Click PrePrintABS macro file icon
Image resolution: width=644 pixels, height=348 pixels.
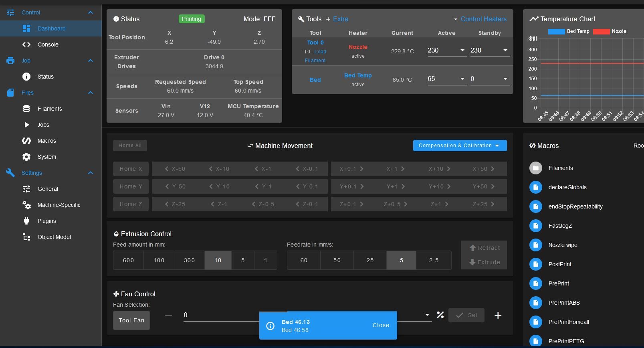tap(536, 303)
